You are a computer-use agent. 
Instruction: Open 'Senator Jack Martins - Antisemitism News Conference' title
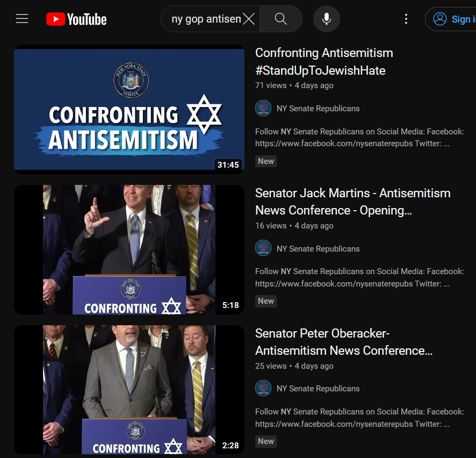point(353,202)
